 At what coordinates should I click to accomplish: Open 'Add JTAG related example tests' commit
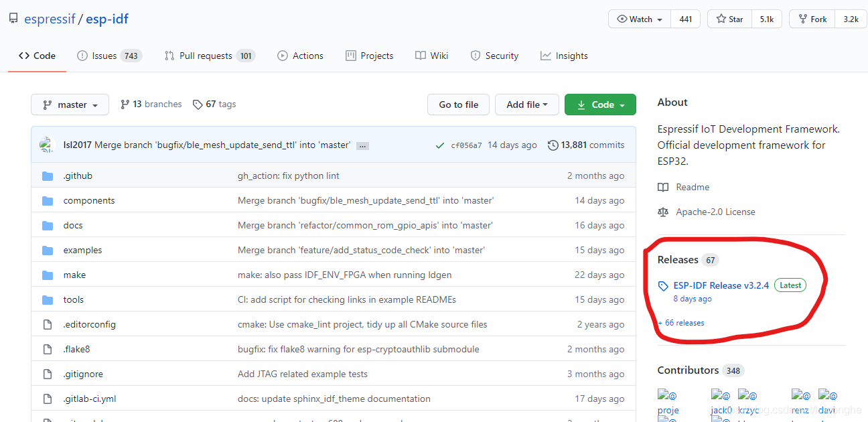click(x=303, y=374)
